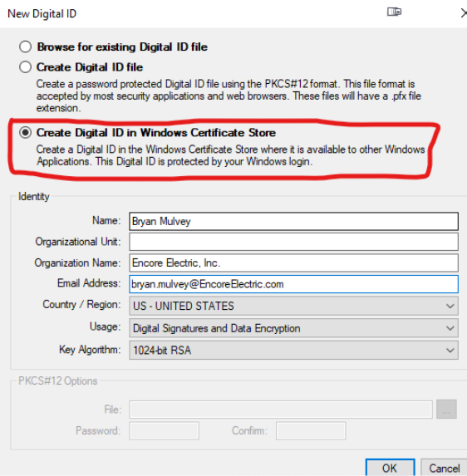Click the Organization Name input box

[x=293, y=263]
